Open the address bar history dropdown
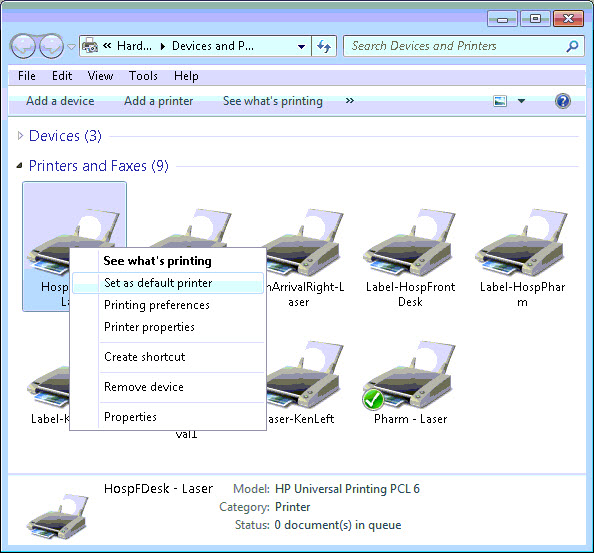Image resolution: width=594 pixels, height=553 pixels. [x=302, y=47]
